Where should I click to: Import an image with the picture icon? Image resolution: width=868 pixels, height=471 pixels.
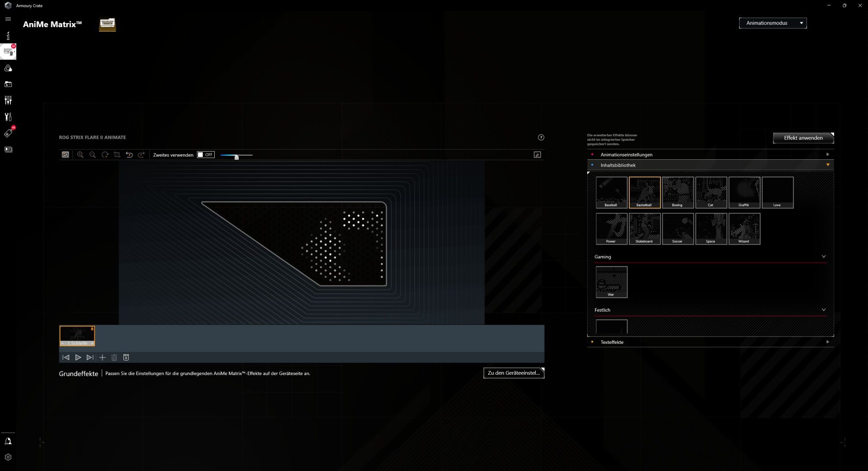point(66,155)
